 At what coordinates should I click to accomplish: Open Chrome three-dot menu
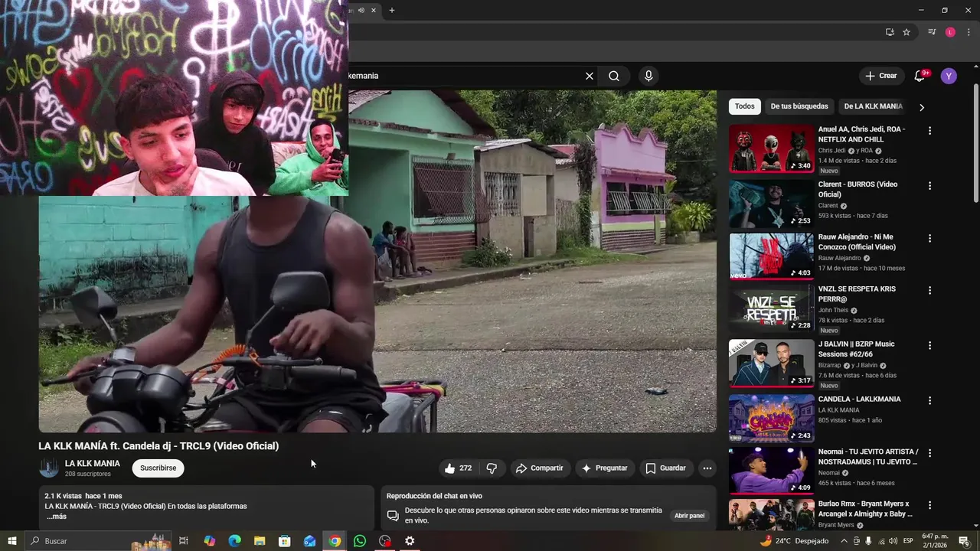tap(969, 32)
